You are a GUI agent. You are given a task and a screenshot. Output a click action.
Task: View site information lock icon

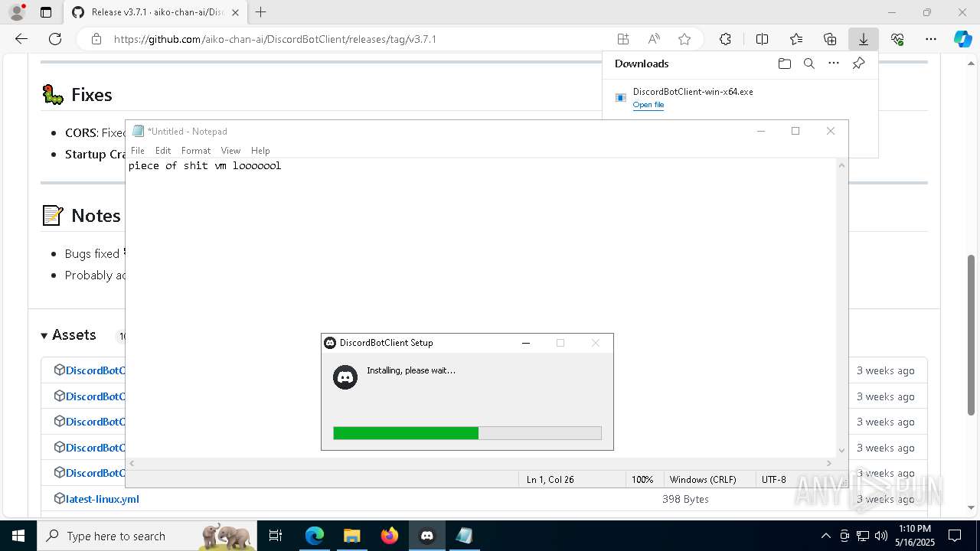pyautogui.click(x=96, y=39)
